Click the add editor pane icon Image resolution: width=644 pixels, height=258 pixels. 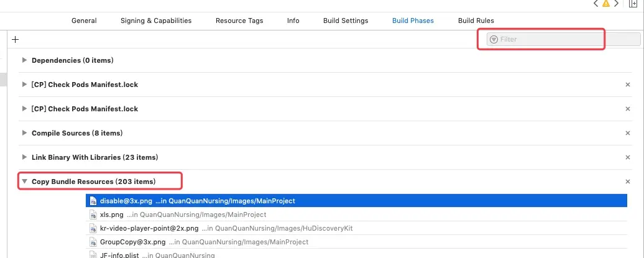tap(633, 3)
